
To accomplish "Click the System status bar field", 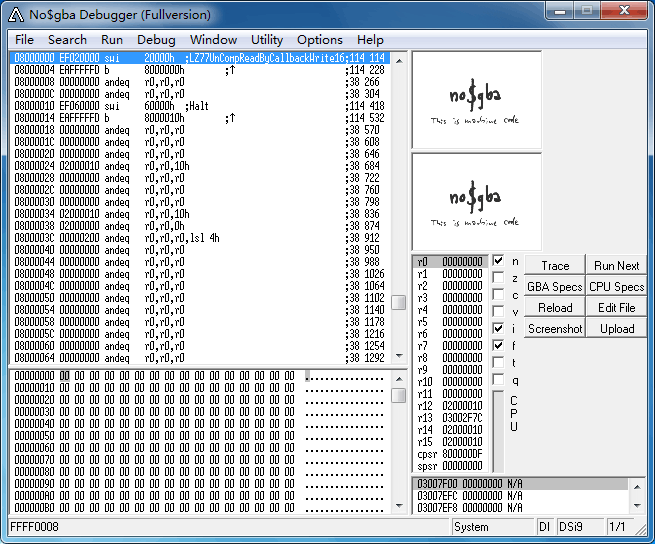I will click(493, 527).
